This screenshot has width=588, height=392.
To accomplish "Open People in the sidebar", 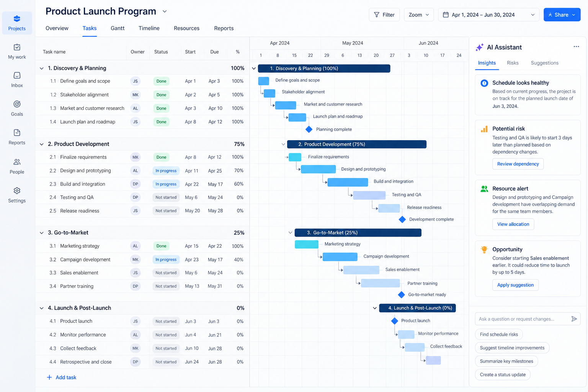I will point(17,166).
